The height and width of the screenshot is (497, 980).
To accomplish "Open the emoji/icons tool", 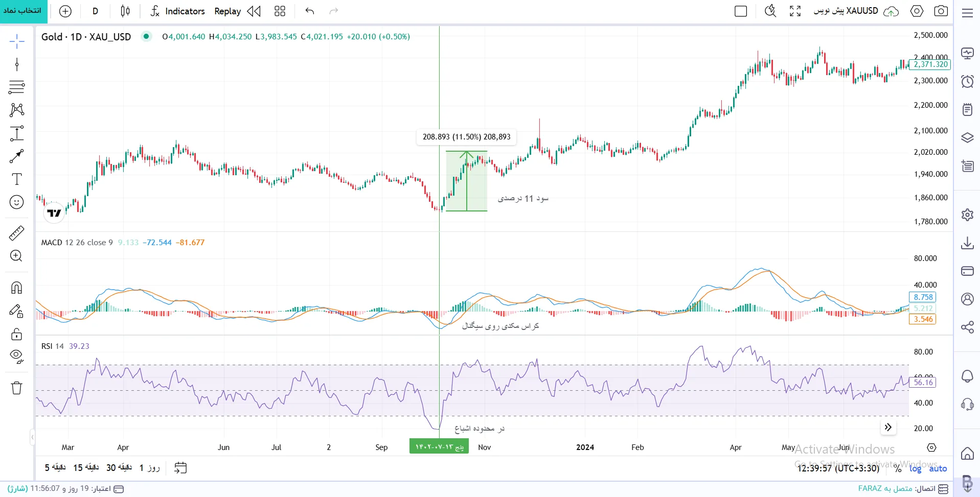I will [17, 202].
